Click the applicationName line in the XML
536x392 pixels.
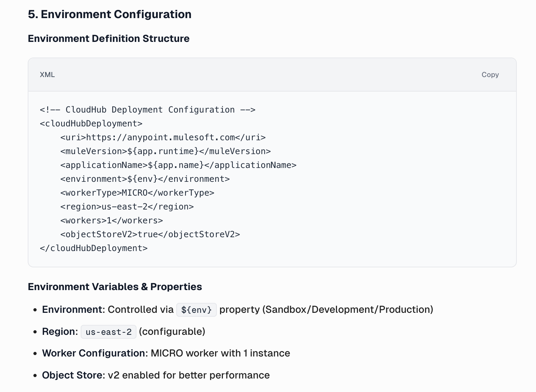click(178, 165)
